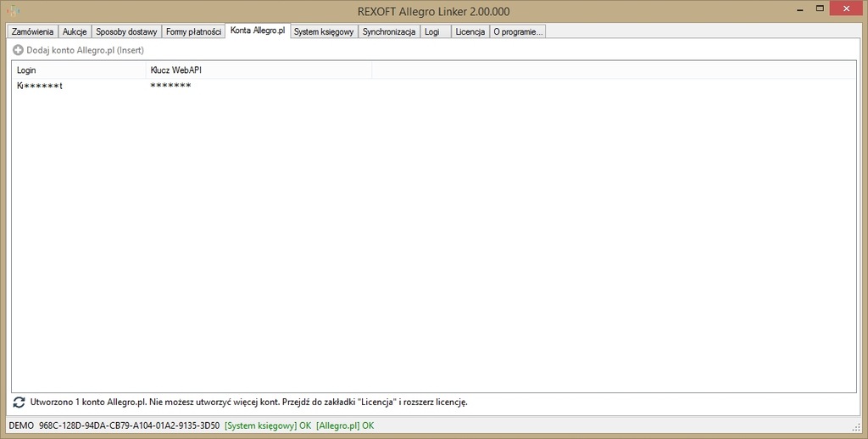Image resolution: width=868 pixels, height=439 pixels.
Task: Go to the Licencja tab
Action: pos(470,31)
